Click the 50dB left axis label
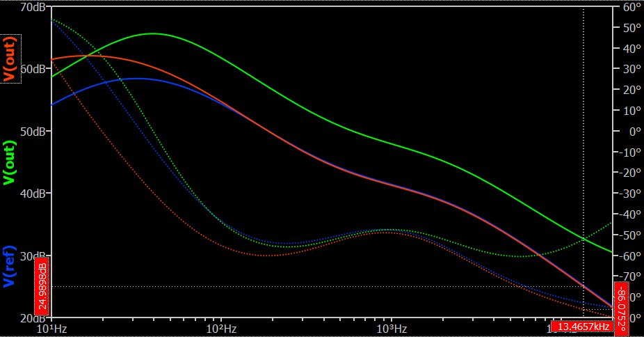This screenshot has height=337, width=644. click(33, 132)
